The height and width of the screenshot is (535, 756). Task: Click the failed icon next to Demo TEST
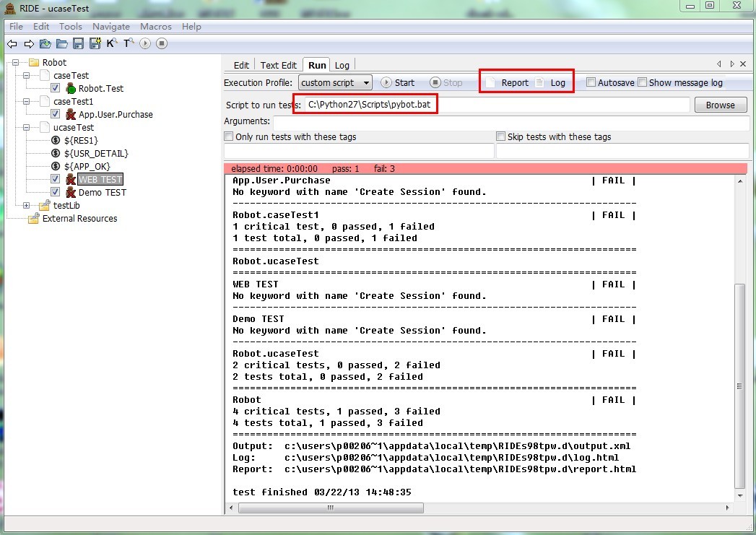pyautogui.click(x=71, y=192)
